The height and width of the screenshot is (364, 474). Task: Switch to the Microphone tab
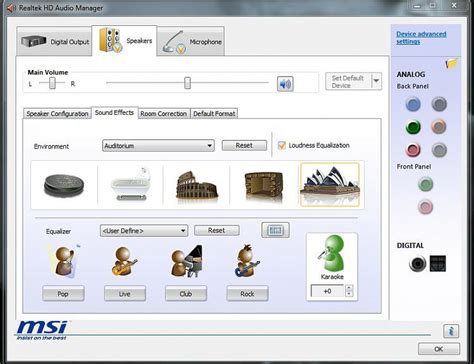(x=191, y=42)
